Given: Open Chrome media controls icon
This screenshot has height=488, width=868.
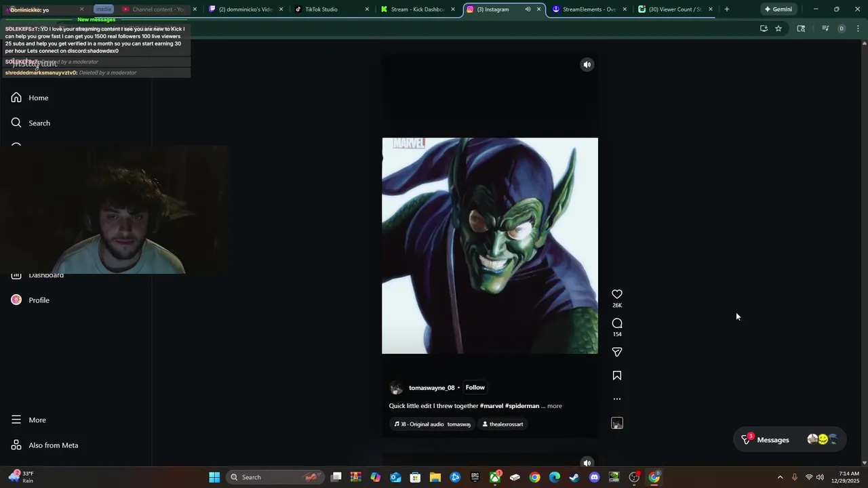Looking at the screenshot, I should [825, 28].
